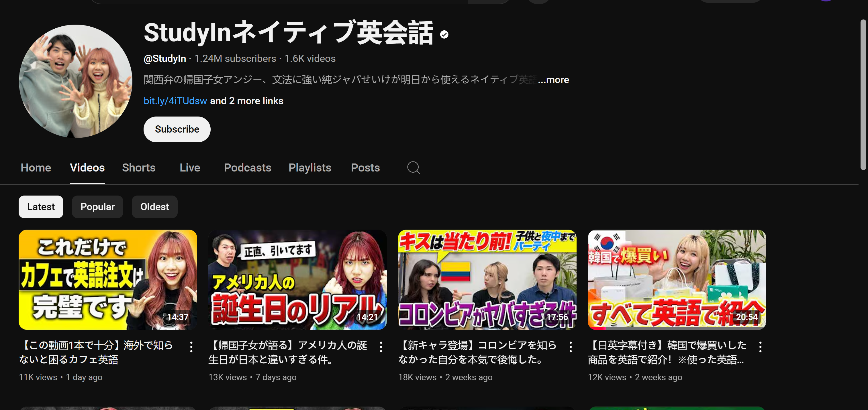Viewport: 868px width, 410px height.
Task: Select the Popular sort chip
Action: click(97, 207)
